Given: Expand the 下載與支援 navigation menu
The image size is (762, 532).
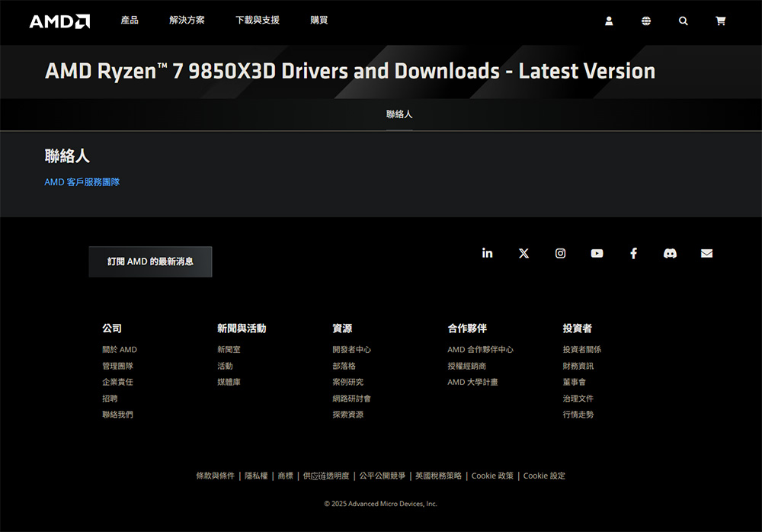Looking at the screenshot, I should [258, 21].
